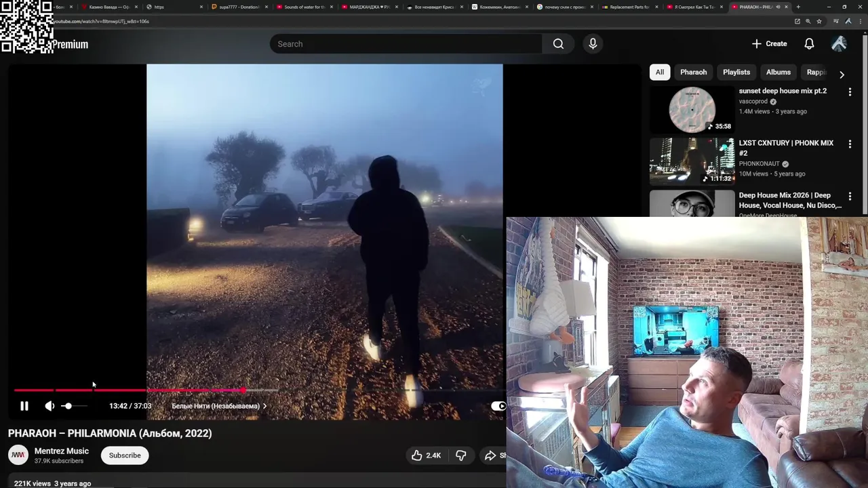Open the browser profile icon in toolbar

coord(848,21)
